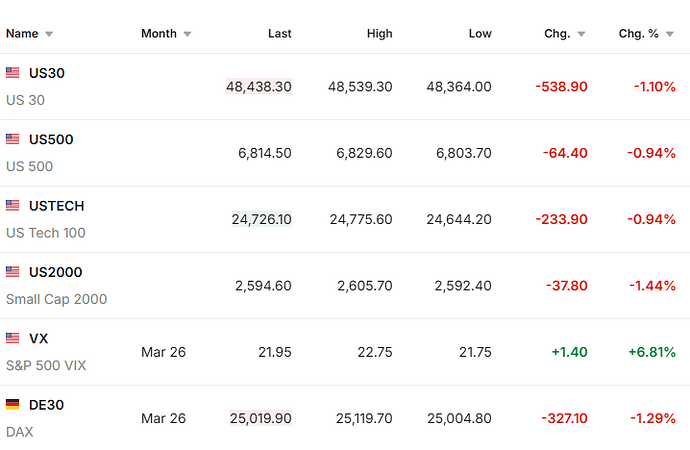Click VX month cell Mar 26
690x450 pixels.
(163, 352)
